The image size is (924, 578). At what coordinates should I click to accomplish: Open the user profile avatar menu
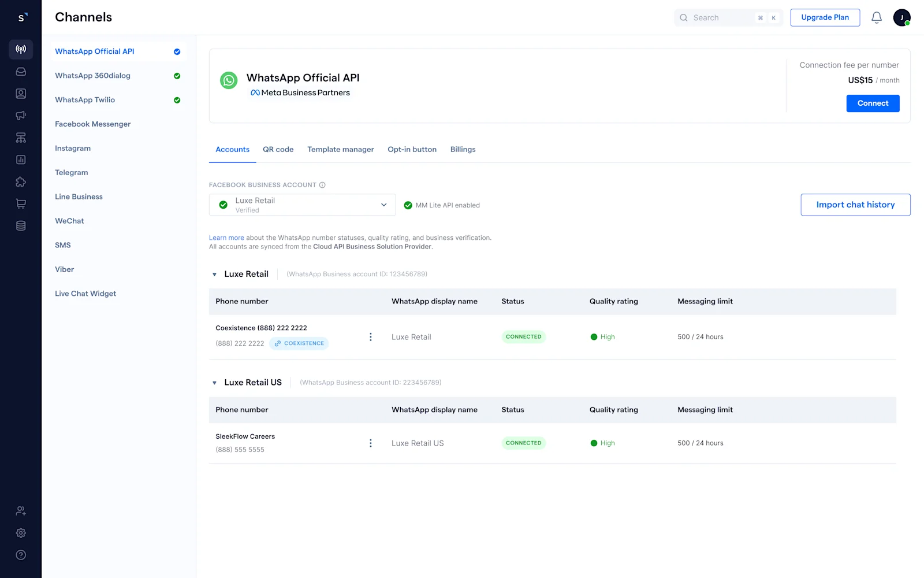902,17
